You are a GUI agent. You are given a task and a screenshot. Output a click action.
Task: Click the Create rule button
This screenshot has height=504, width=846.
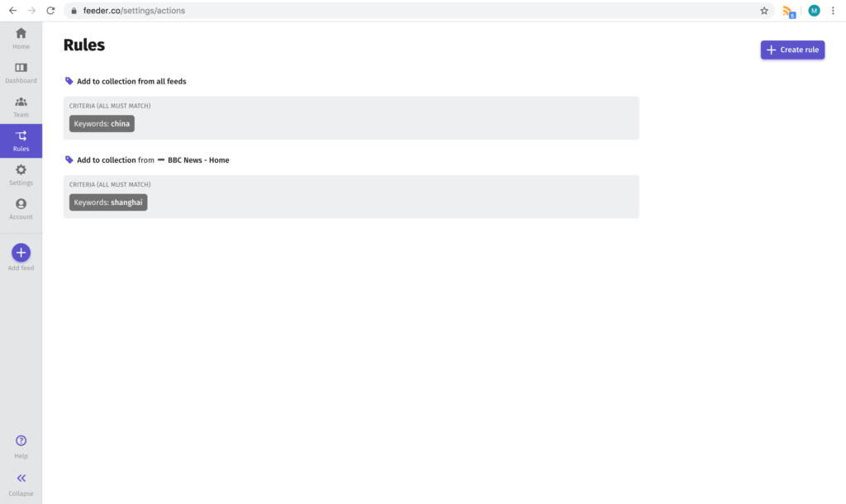coord(792,50)
